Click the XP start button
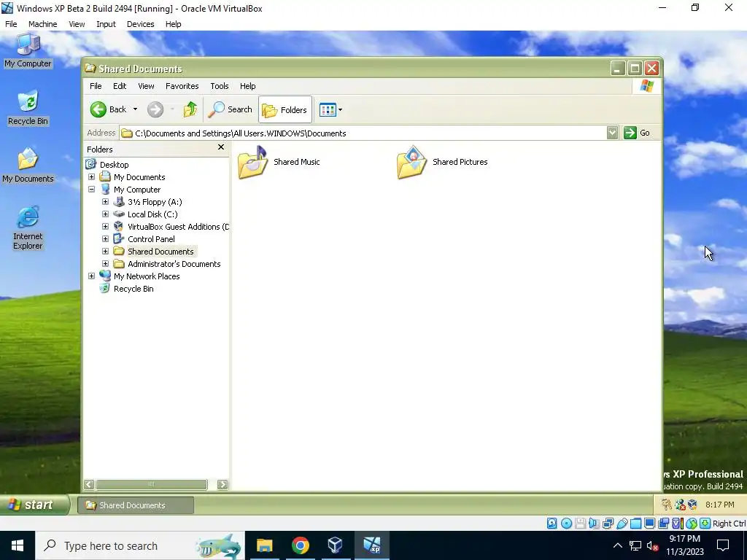Viewport: 747px width, 560px height. 34,505
